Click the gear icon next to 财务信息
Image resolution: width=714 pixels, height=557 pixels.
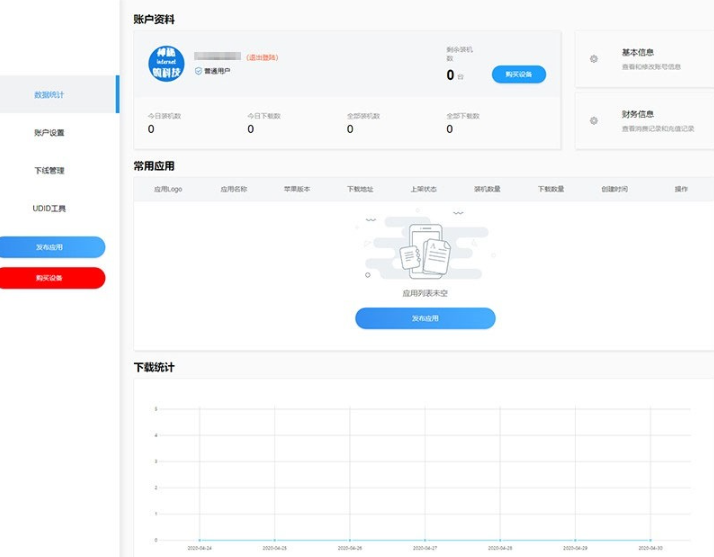(x=594, y=121)
